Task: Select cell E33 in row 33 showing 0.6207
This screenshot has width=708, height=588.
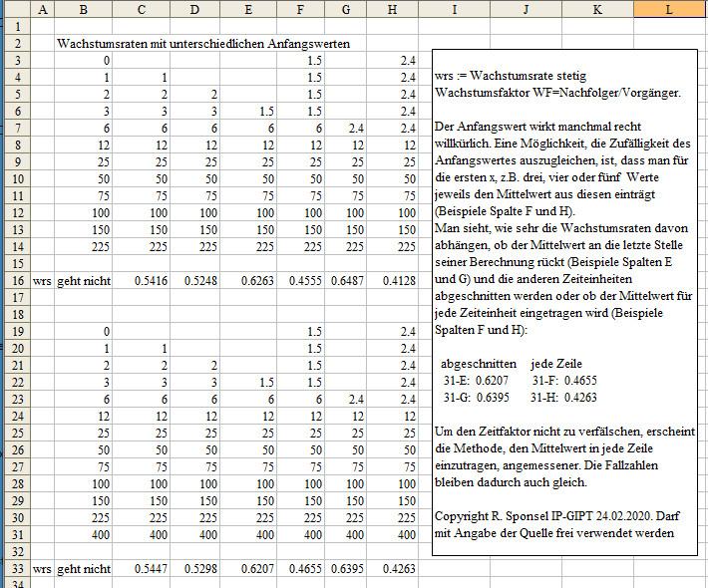Action: pos(248,569)
